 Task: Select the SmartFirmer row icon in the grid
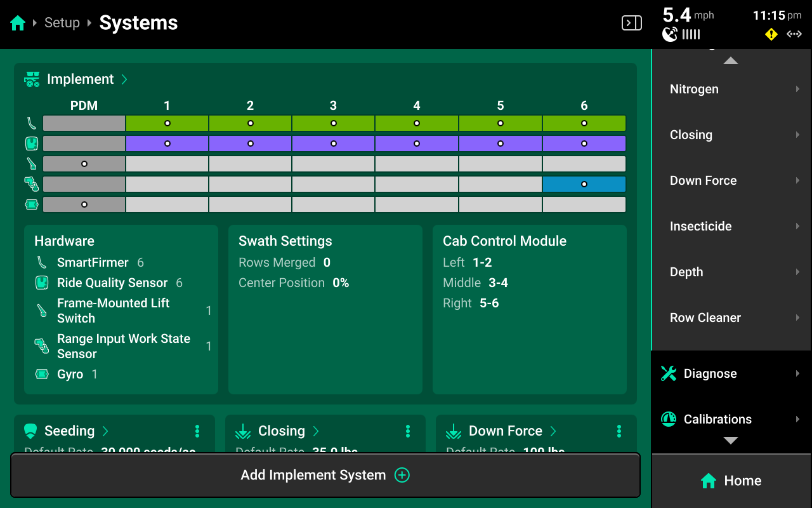tap(32, 123)
